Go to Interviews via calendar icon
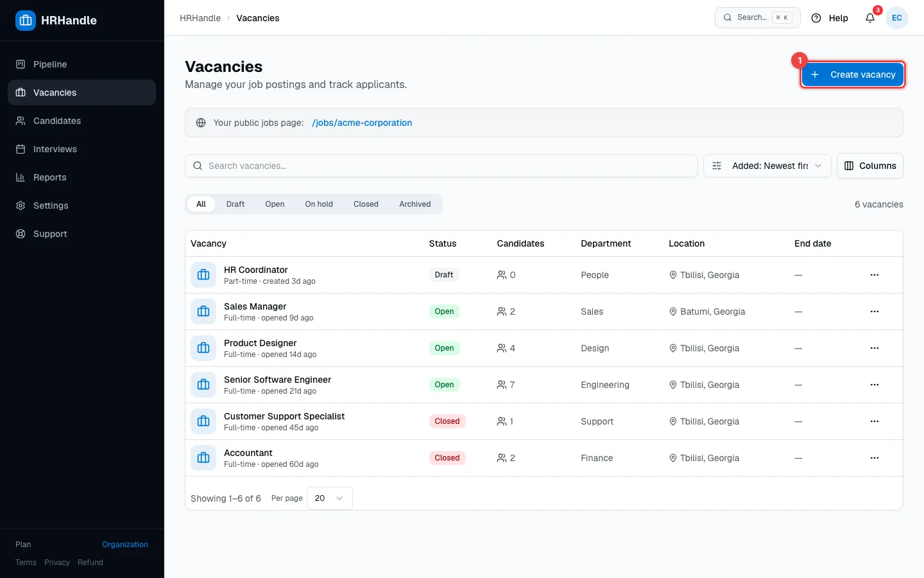The image size is (924, 578). coord(21,149)
